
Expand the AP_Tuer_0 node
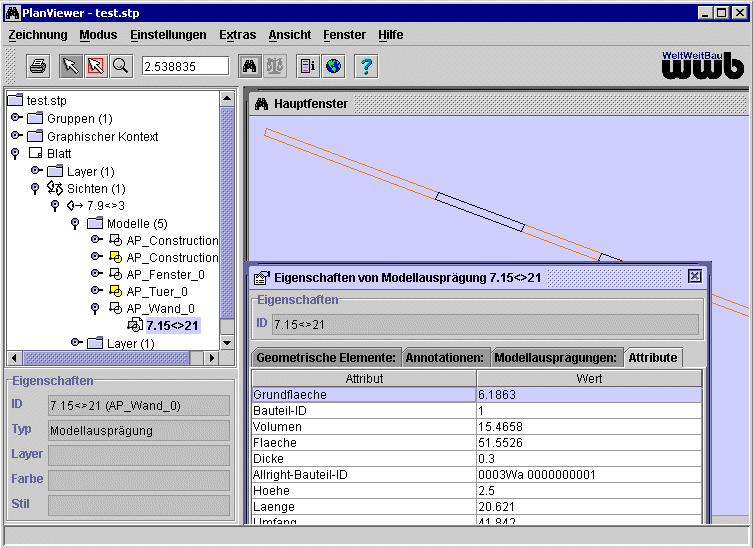(97, 290)
